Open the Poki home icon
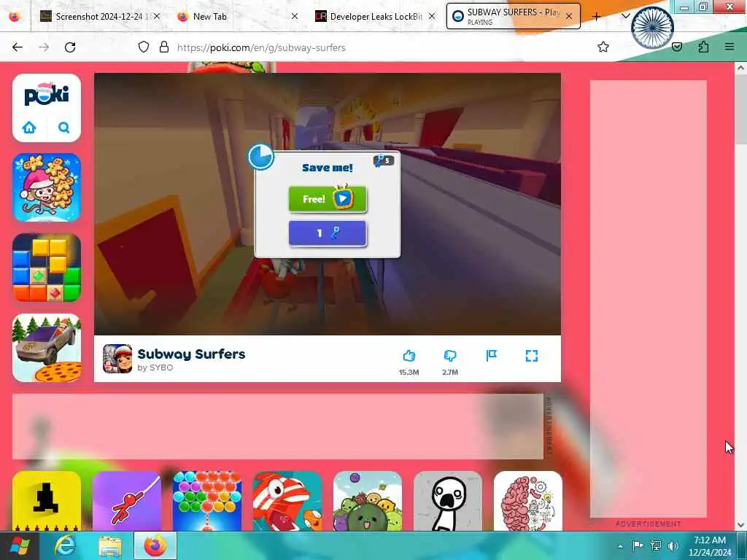 coord(29,127)
